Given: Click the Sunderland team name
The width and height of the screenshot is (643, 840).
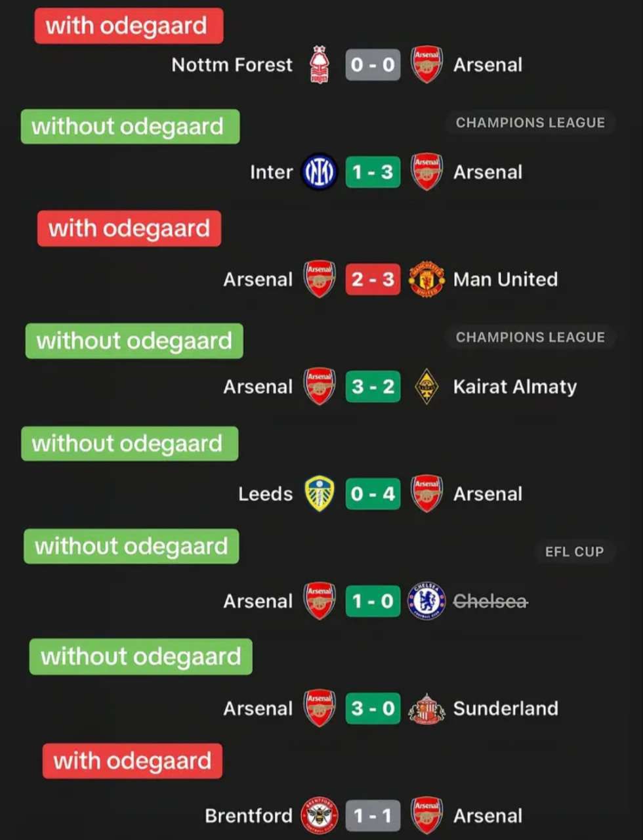Looking at the screenshot, I should [x=505, y=708].
